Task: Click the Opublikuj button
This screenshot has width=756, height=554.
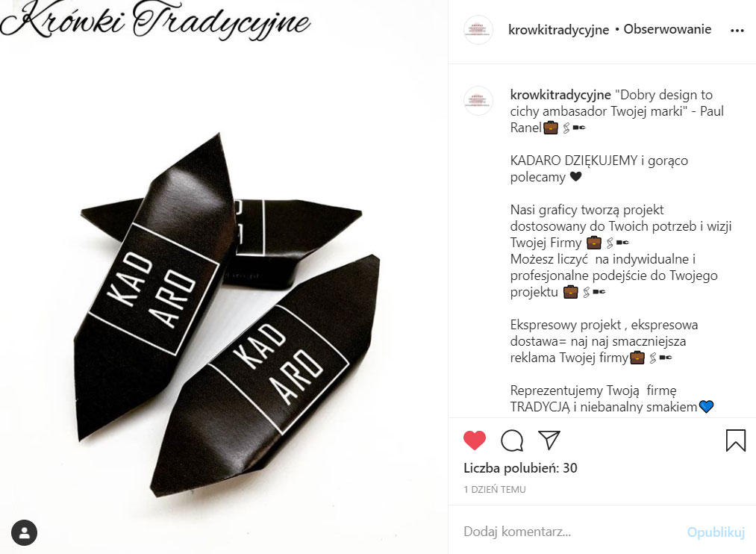Action: (x=716, y=532)
